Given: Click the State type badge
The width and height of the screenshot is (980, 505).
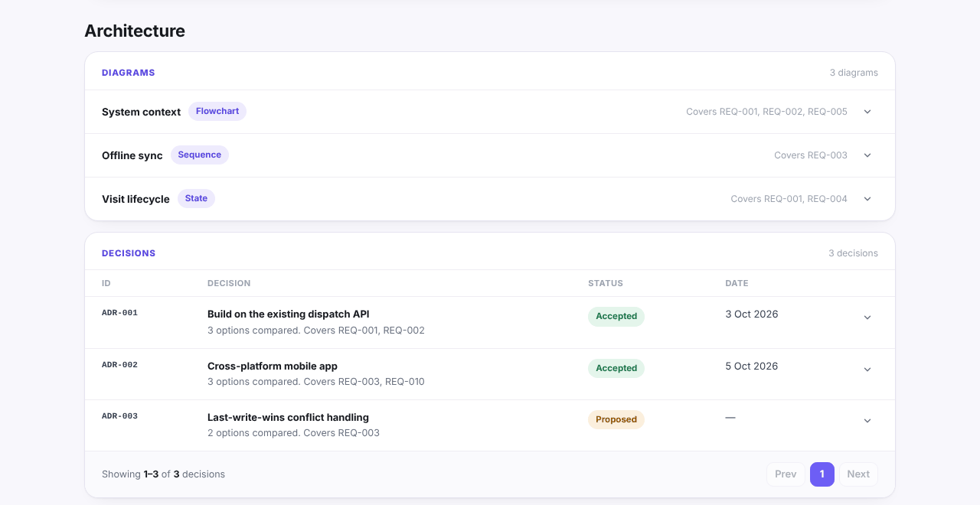Looking at the screenshot, I should [196, 199].
